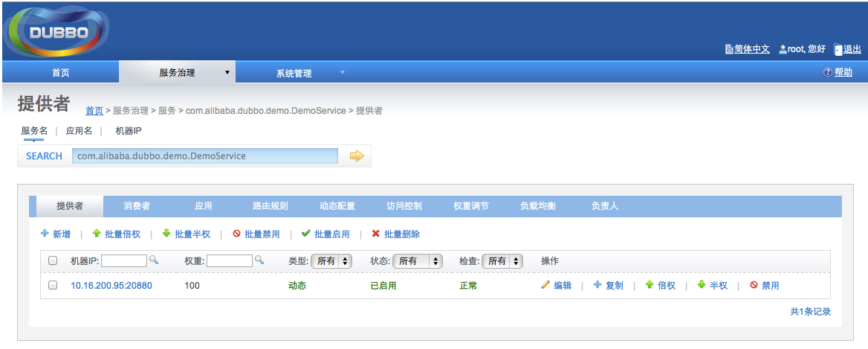868x349 pixels.
Task: Click the 帮助 question mark icon
Action: click(x=827, y=72)
